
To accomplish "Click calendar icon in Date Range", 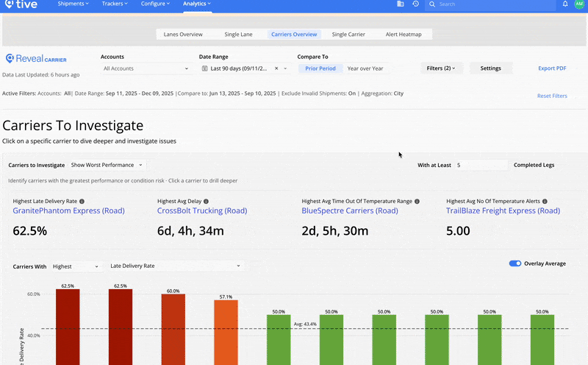I will click(x=205, y=68).
